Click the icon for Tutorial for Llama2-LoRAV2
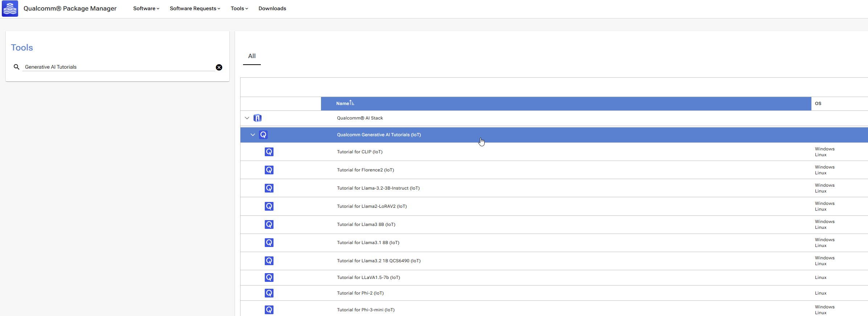Image resolution: width=868 pixels, height=316 pixels. click(x=269, y=206)
